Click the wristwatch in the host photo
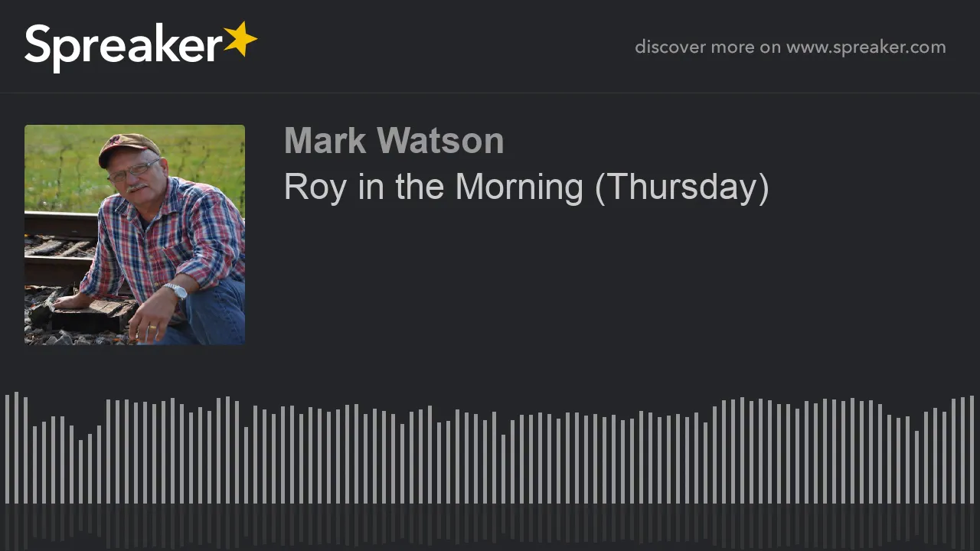Viewport: 980px width, 551px height. pos(176,290)
